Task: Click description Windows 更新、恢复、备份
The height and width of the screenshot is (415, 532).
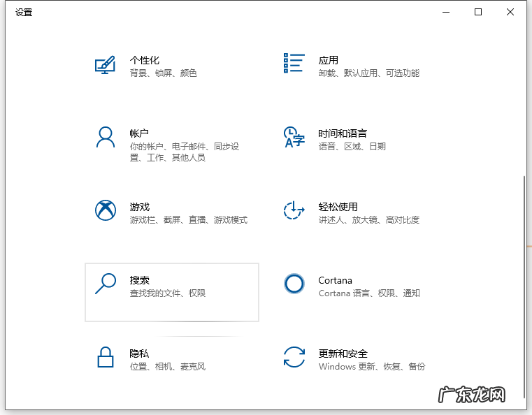Action: tap(372, 367)
